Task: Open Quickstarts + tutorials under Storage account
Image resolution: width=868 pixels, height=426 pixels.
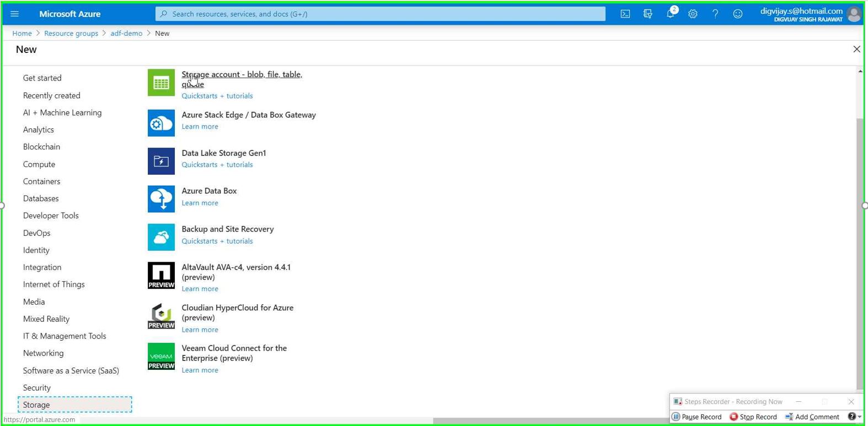Action: pos(217,96)
